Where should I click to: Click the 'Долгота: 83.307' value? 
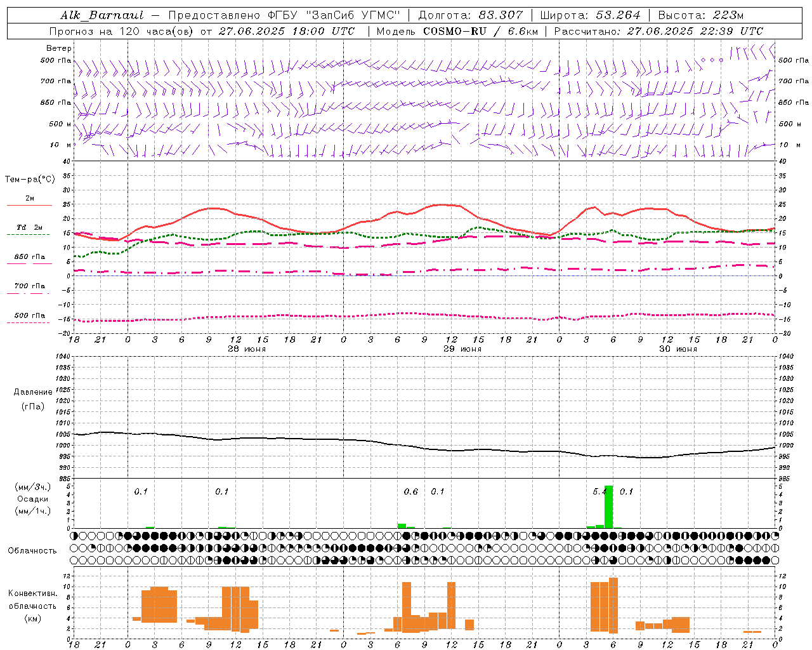pyautogui.click(x=471, y=15)
